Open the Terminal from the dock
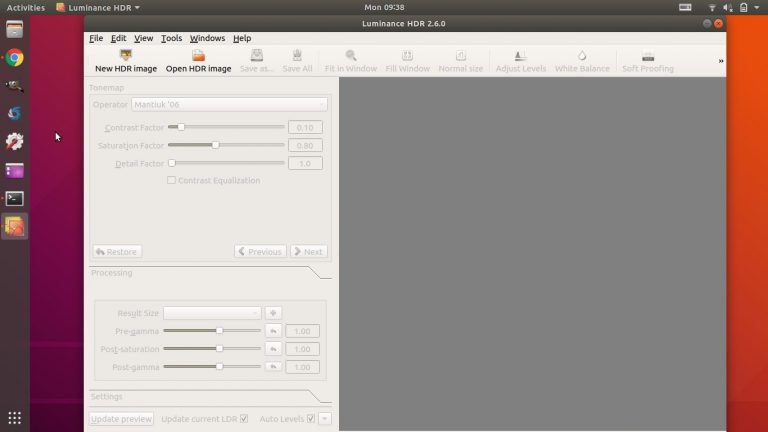 click(14, 199)
